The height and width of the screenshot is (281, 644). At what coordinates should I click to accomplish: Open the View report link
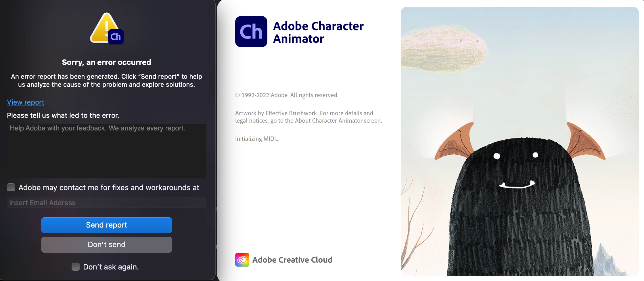pyautogui.click(x=26, y=102)
